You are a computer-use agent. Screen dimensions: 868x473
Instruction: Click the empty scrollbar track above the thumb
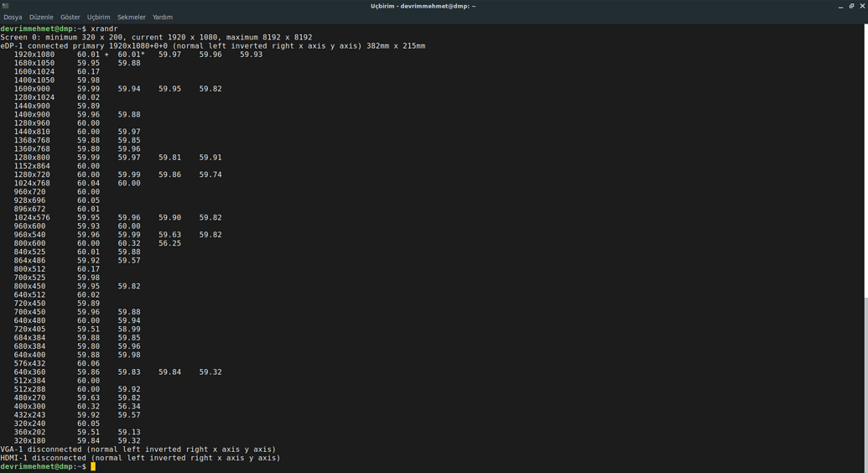(865, 159)
